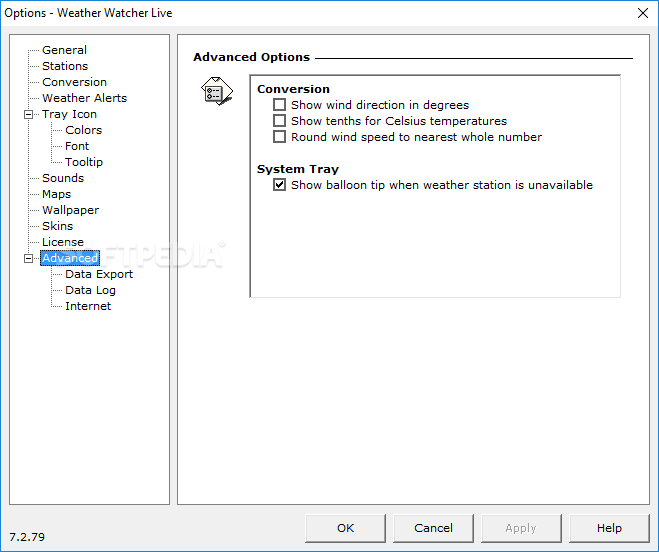Viewport: 659px width, 552px height.
Task: Click the Advanced Options heading
Action: [251, 57]
